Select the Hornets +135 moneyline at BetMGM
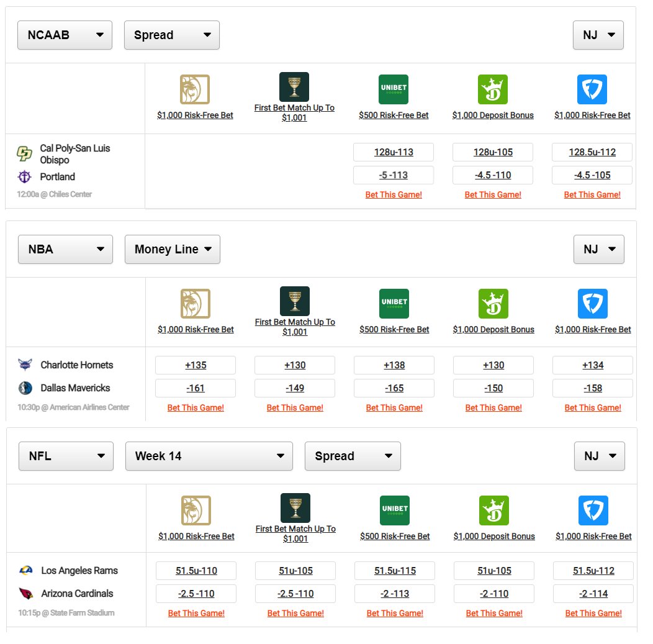Image resolution: width=653 pixels, height=644 pixels. (x=196, y=365)
